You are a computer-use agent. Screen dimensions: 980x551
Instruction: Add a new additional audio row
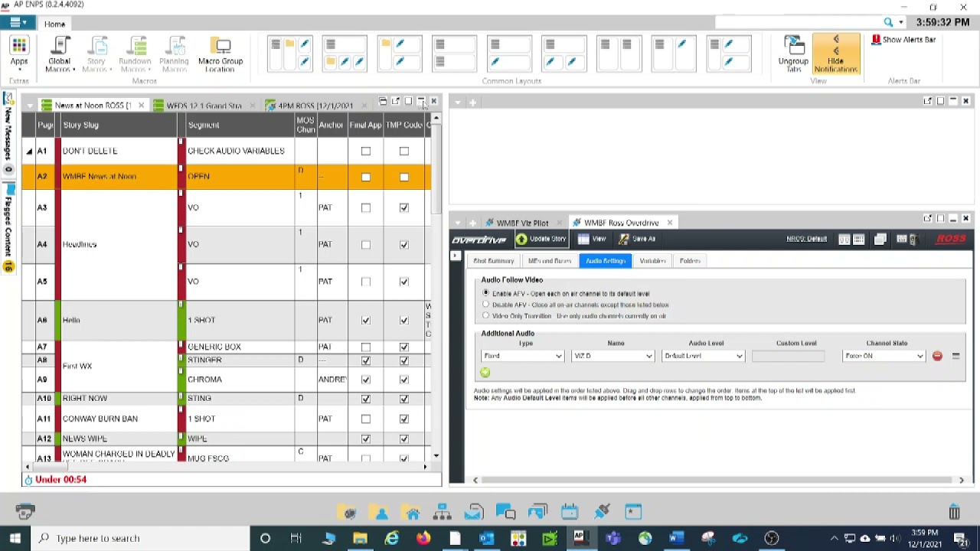pos(485,373)
